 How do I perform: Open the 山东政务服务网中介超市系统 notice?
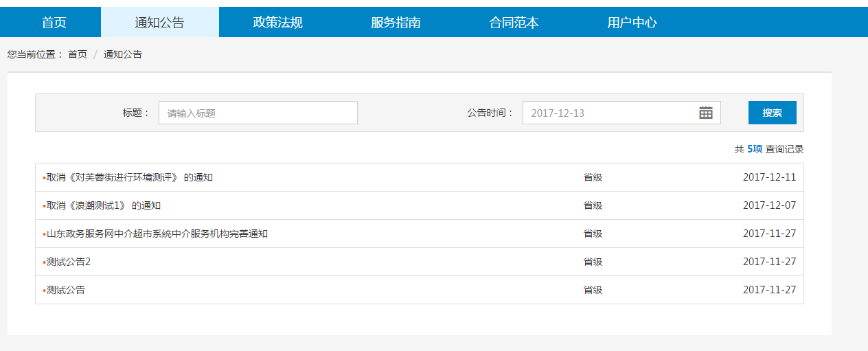coord(157,234)
